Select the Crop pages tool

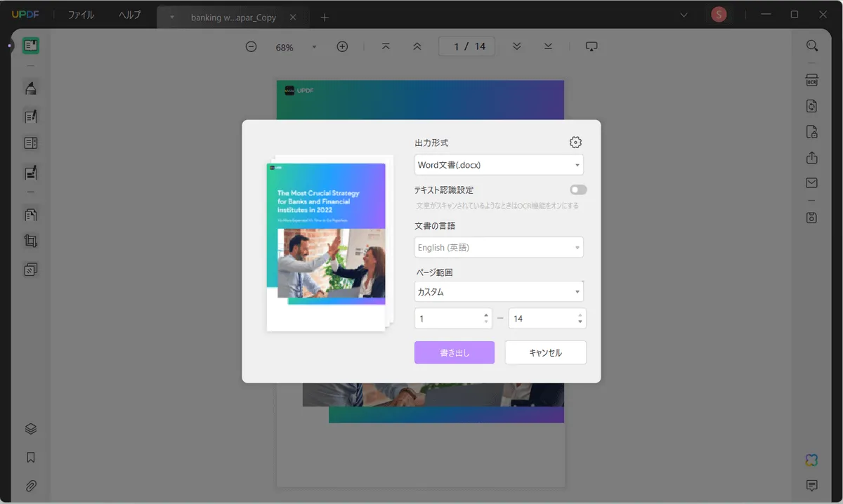30,241
